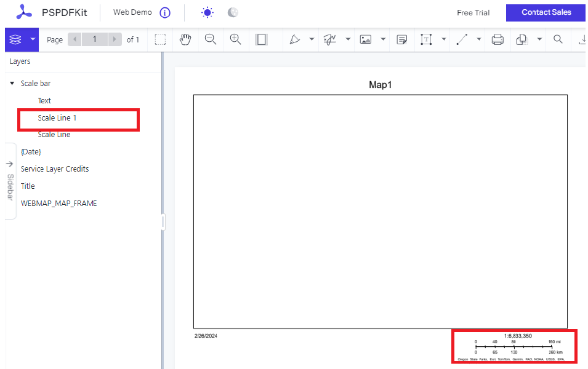
Task: Toggle the Layers sidebar button
Action: (x=15, y=39)
